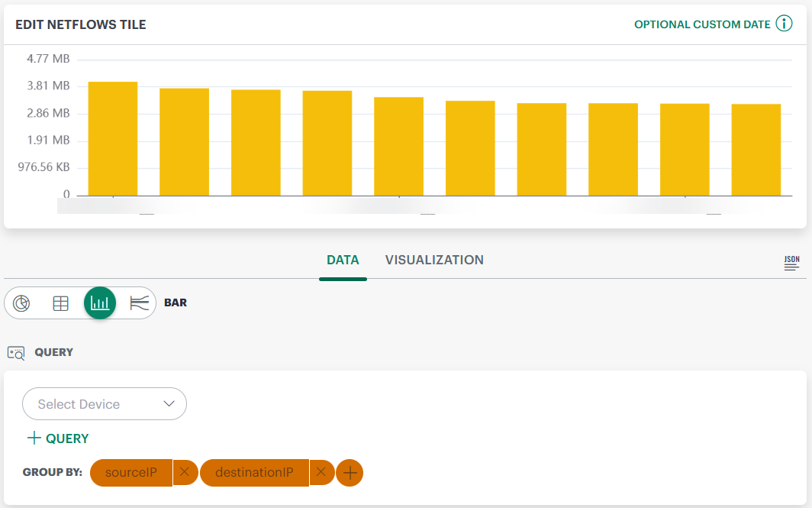This screenshot has width=812, height=508.
Task: Click the fifth yellow bar in chart
Action: click(398, 146)
